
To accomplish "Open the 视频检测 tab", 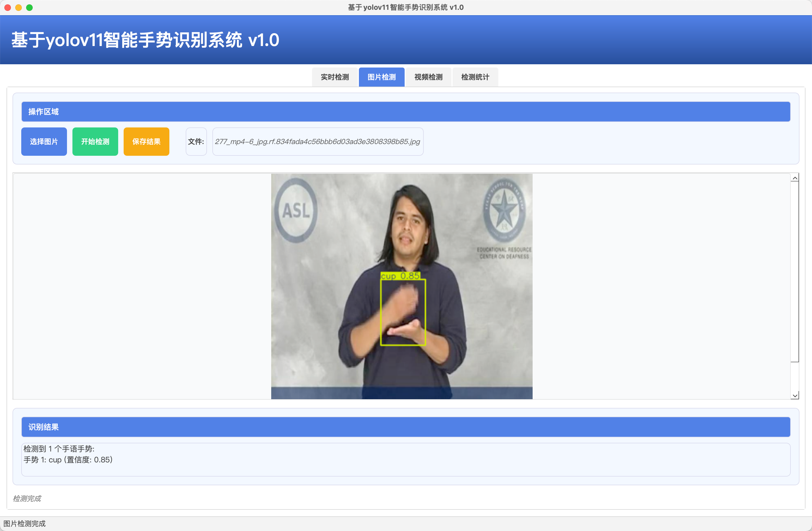I will (x=428, y=77).
